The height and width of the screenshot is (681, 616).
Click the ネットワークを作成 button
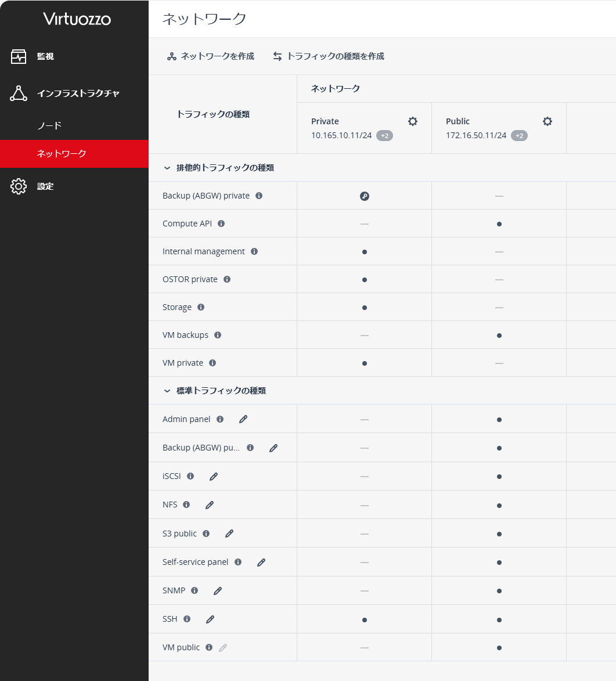click(211, 56)
